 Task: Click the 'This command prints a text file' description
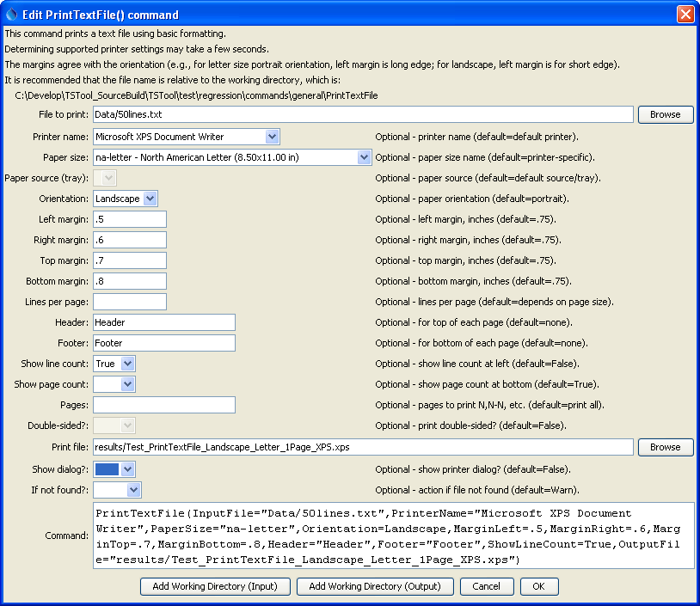click(115, 34)
